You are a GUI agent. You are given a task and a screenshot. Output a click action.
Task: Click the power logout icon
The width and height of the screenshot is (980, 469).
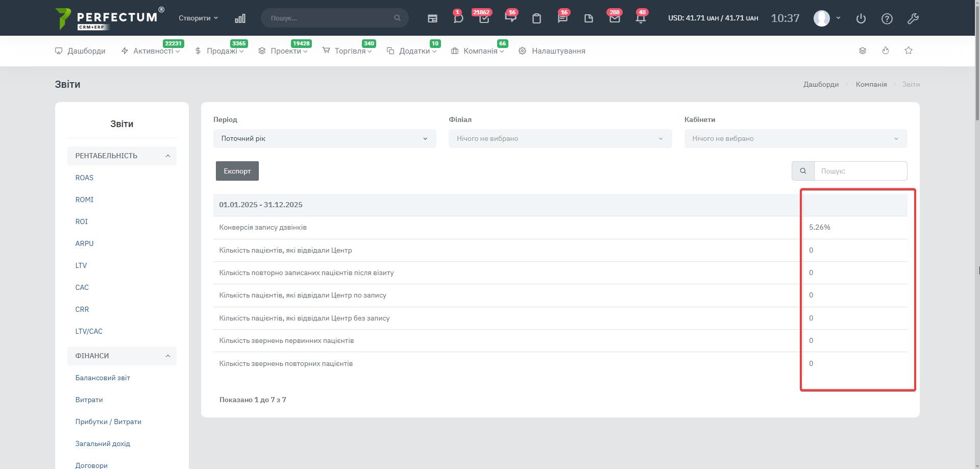861,18
